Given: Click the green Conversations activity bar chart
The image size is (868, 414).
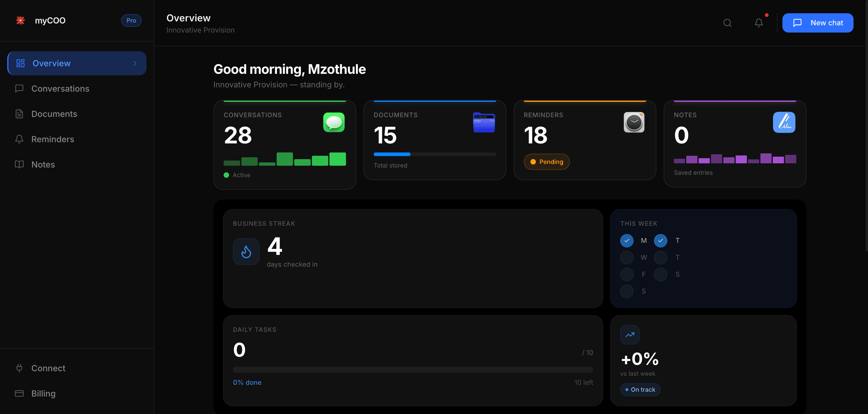Looking at the screenshot, I should pos(285,159).
